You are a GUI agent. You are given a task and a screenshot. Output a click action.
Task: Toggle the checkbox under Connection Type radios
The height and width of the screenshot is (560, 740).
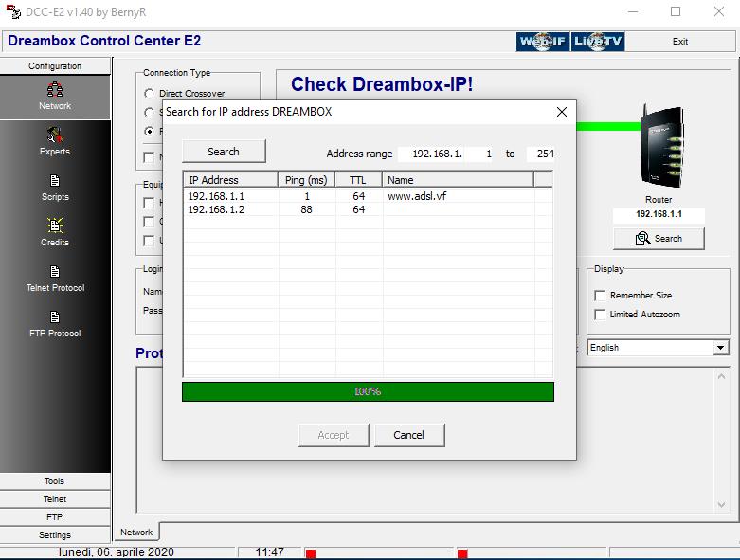[x=149, y=157]
